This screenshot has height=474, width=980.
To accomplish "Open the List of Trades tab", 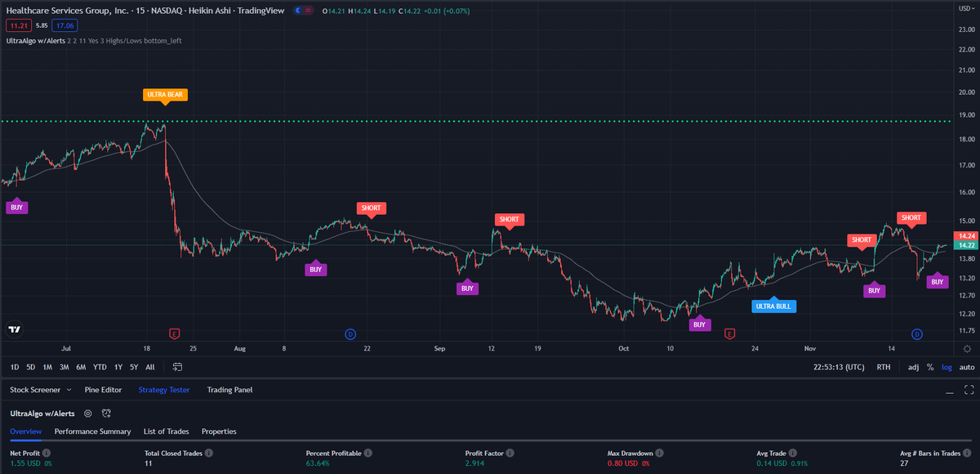I will (166, 431).
